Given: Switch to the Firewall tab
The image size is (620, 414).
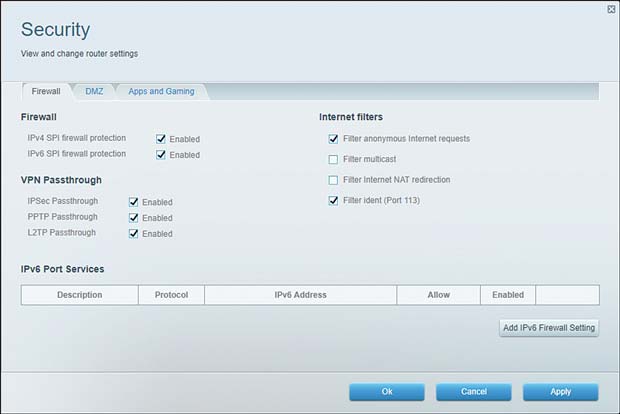Looking at the screenshot, I should click(46, 91).
